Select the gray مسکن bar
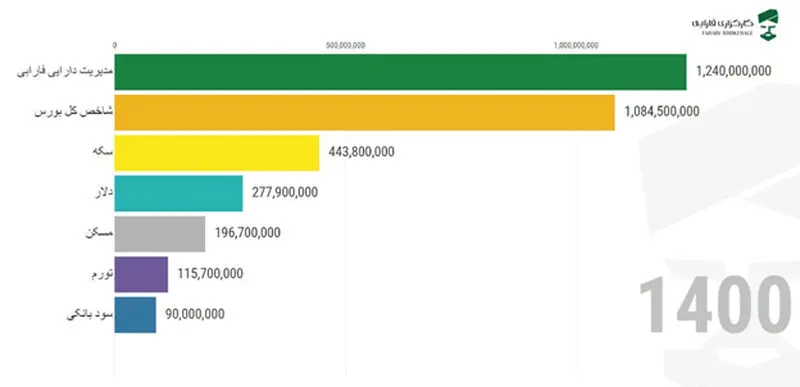This screenshot has height=387, width=800. 160,234
